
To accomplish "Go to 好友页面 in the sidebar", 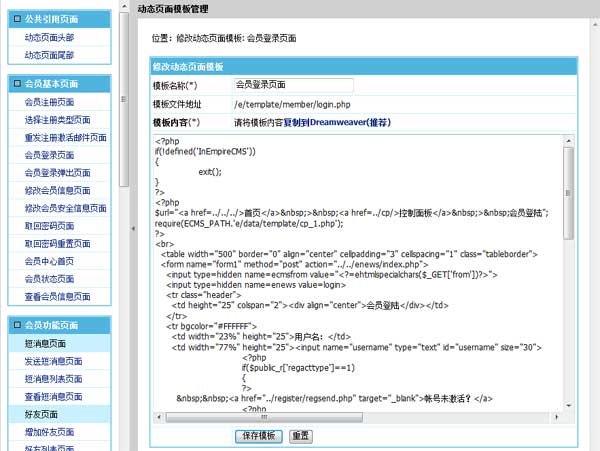I will point(40,414).
